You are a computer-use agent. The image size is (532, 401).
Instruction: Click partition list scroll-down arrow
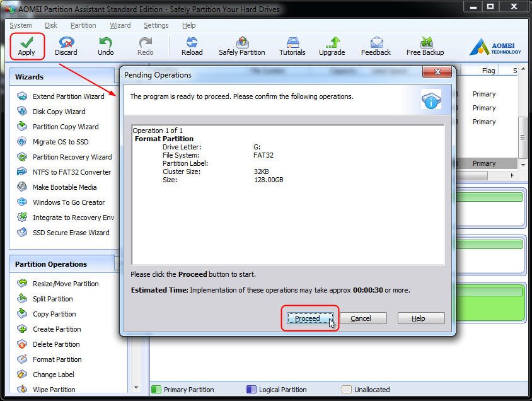[x=523, y=165]
